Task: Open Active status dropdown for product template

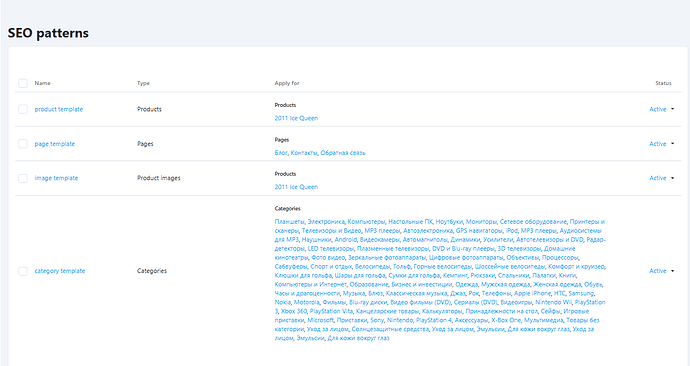Action: point(661,109)
